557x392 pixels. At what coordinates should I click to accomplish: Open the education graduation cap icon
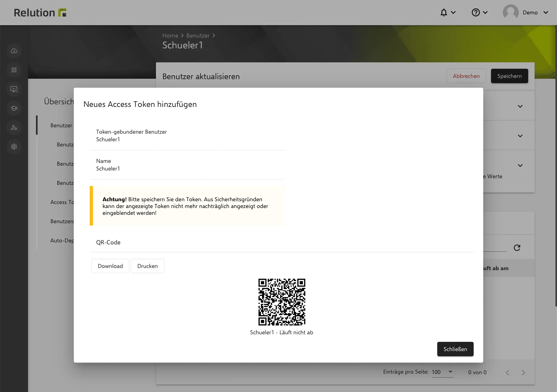coord(14,108)
